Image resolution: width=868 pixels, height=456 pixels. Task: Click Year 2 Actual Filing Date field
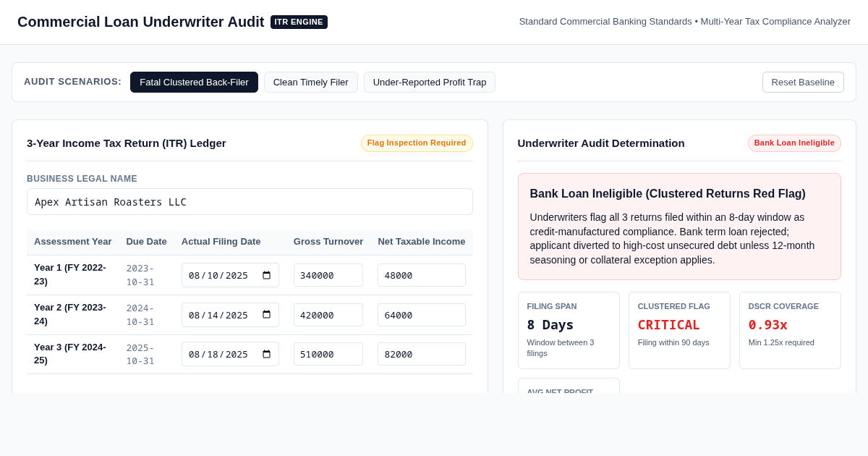pyautogui.click(x=230, y=315)
